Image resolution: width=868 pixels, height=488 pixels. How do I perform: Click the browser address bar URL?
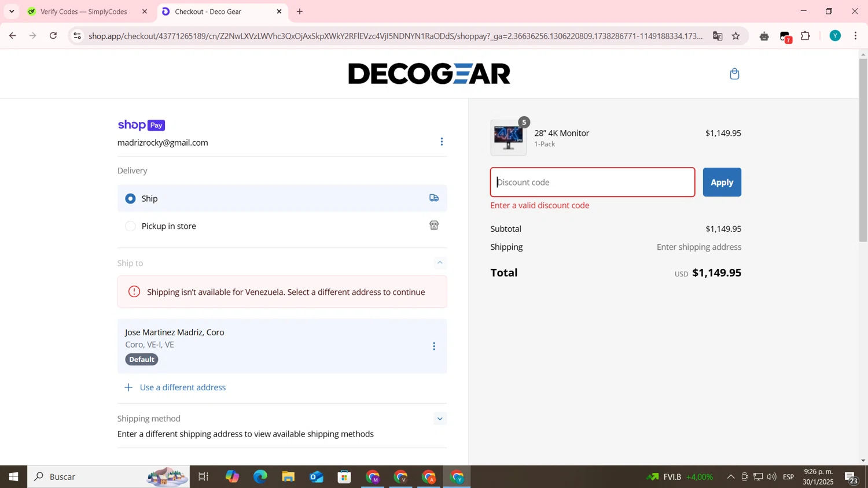coord(396,36)
